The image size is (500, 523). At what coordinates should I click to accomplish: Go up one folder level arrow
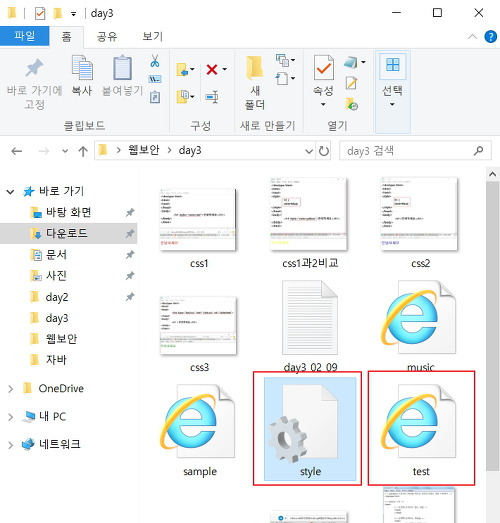[83, 151]
